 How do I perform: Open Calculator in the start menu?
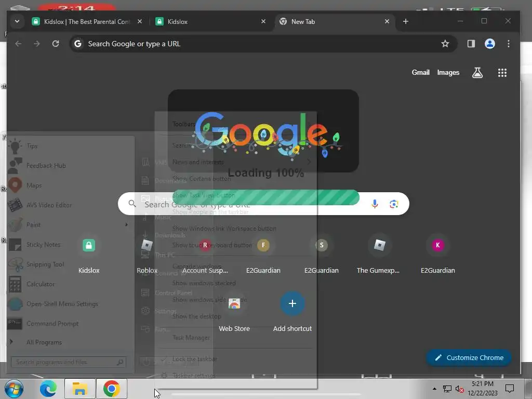pos(70,284)
